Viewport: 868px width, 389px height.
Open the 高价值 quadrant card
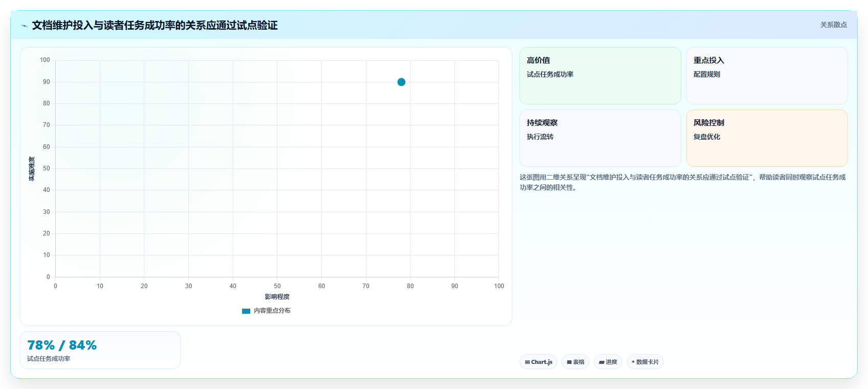click(600, 76)
